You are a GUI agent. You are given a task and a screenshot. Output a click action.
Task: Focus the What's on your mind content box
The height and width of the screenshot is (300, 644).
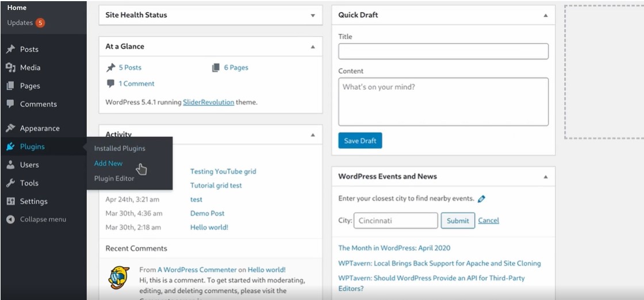pyautogui.click(x=443, y=102)
